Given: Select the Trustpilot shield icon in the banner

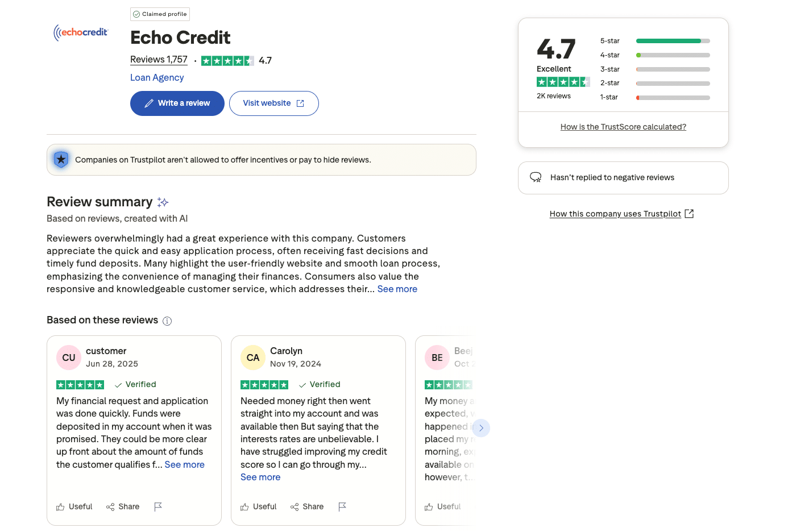Looking at the screenshot, I should (x=61, y=160).
